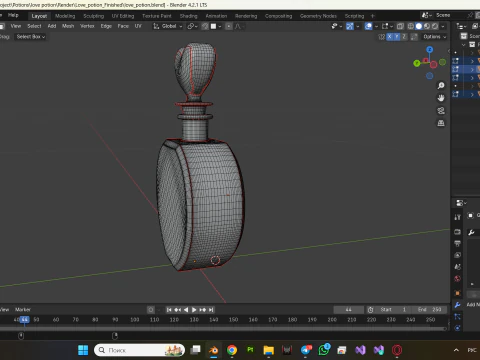Open Global transform orientation dropdown
Viewport: 480px width, 360px height.
tap(168, 26)
